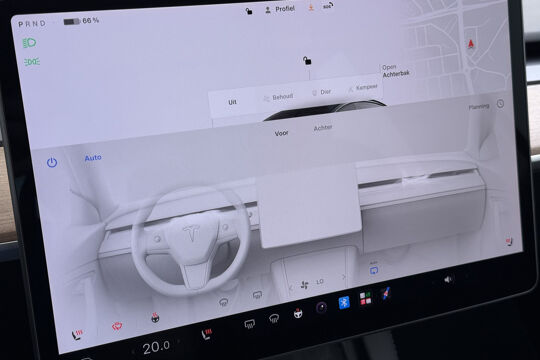Tap the navigation arrow on the map

click(470, 44)
